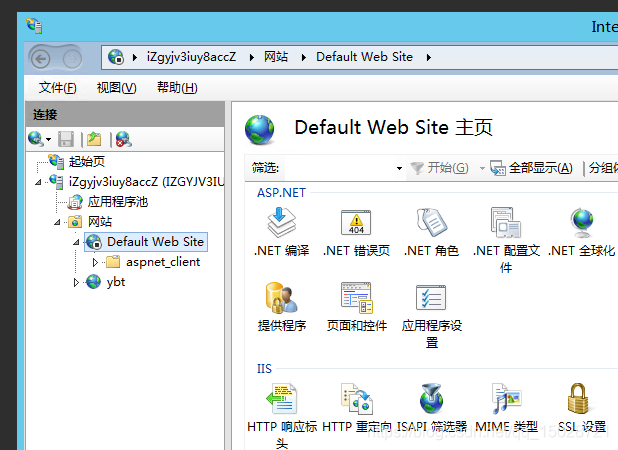Click the forward navigation arrow
618x450 pixels.
coord(72,60)
